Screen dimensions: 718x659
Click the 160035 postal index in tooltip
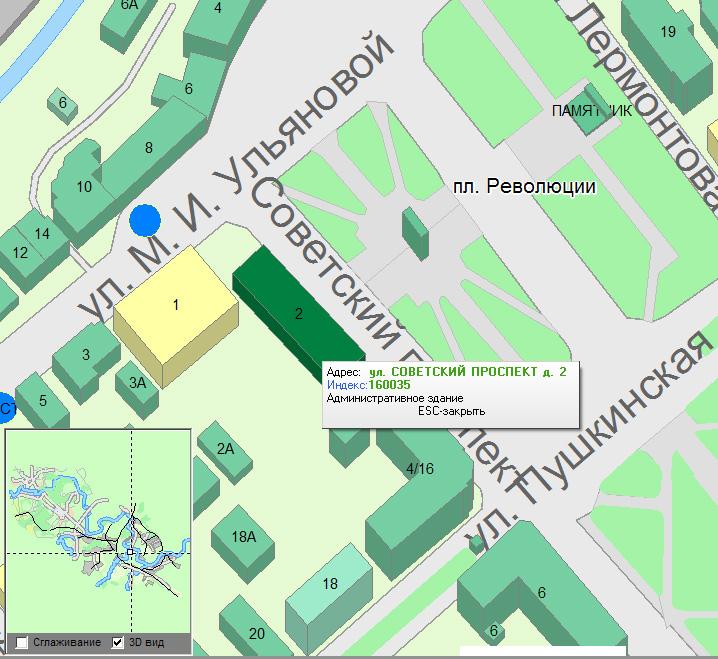(x=389, y=384)
